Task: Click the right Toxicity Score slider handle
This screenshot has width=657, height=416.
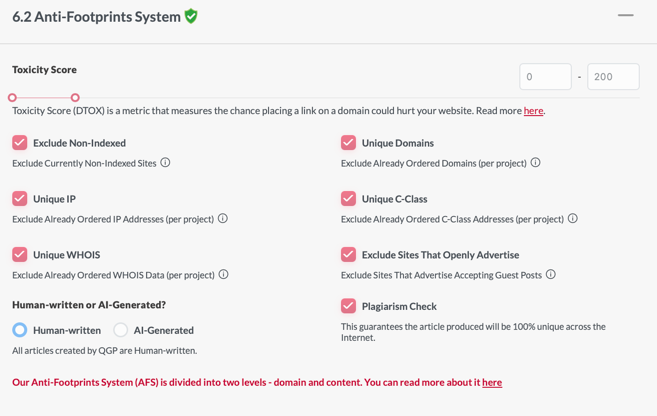Action: click(75, 98)
